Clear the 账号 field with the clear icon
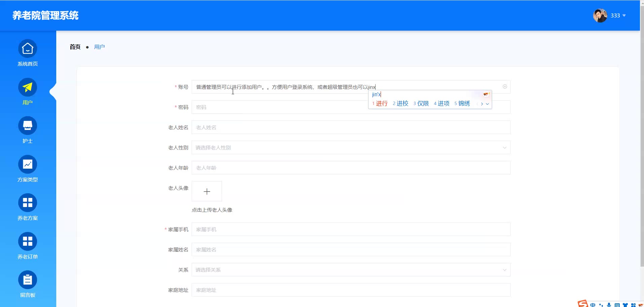644x307 pixels. (505, 87)
